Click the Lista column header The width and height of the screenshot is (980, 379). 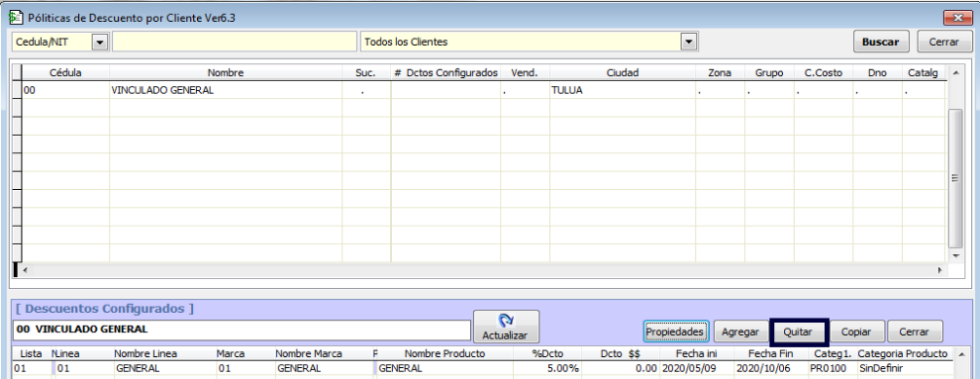(32, 354)
